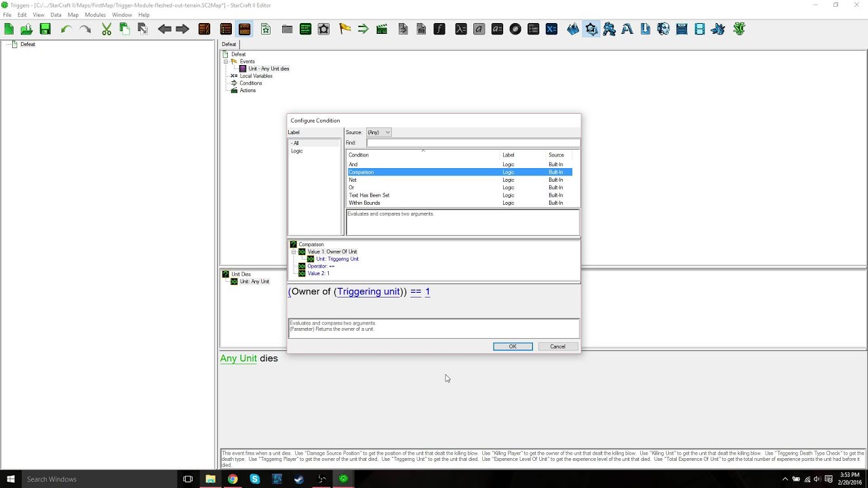Click the Search Windows taskbar box
Screen dimensions: 868x488
click(99, 479)
